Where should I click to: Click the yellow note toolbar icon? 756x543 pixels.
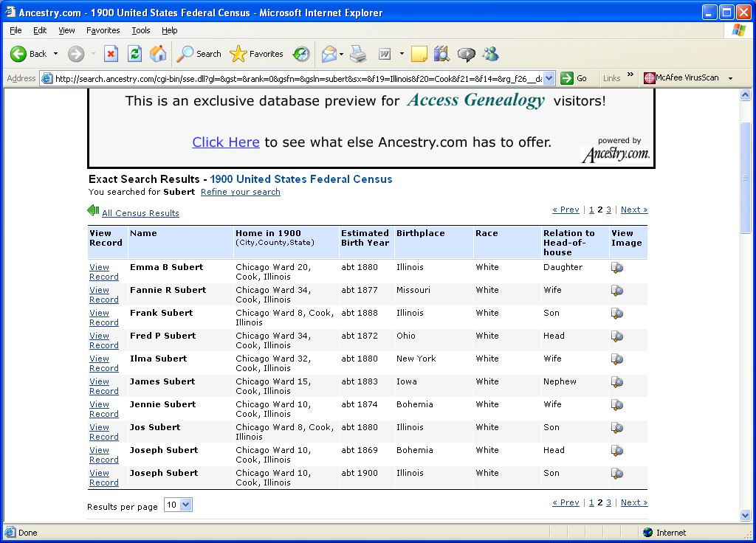click(x=419, y=54)
